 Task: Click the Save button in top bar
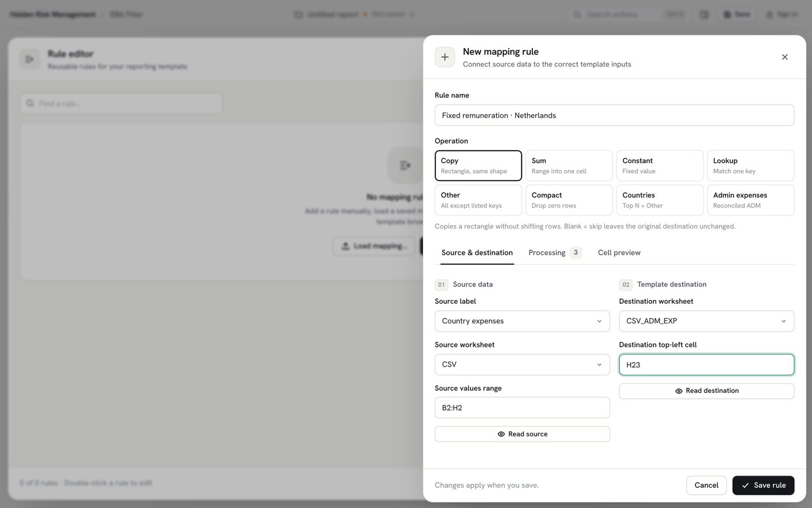[736, 14]
